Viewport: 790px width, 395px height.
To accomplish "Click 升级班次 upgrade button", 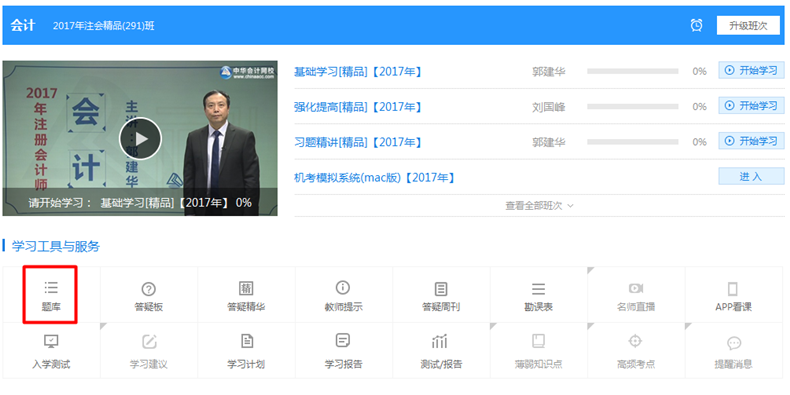I will [748, 25].
